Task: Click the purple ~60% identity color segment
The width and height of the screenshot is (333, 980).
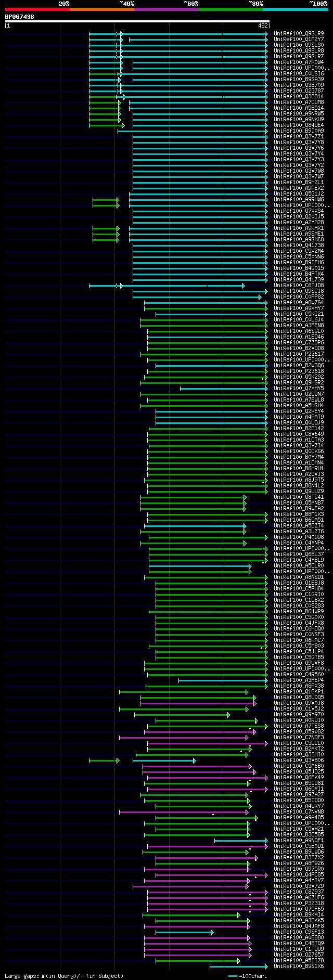Action: [166, 9]
